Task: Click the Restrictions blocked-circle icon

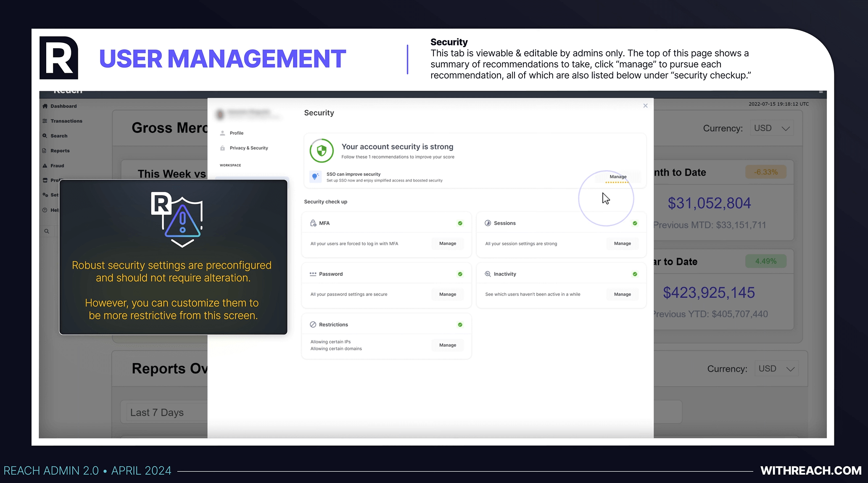Action: click(313, 325)
